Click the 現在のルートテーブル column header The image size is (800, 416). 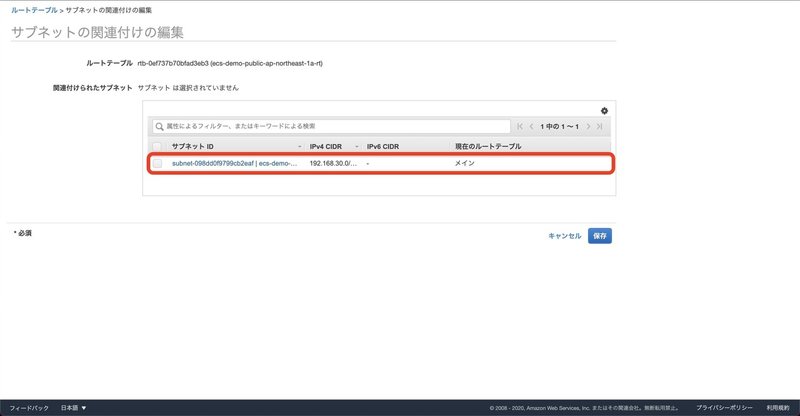pos(488,146)
